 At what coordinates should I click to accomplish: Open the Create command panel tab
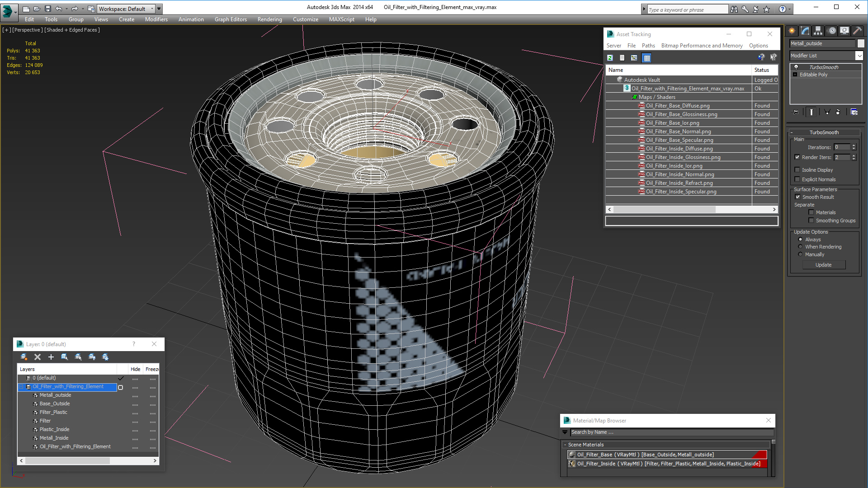coord(792,31)
